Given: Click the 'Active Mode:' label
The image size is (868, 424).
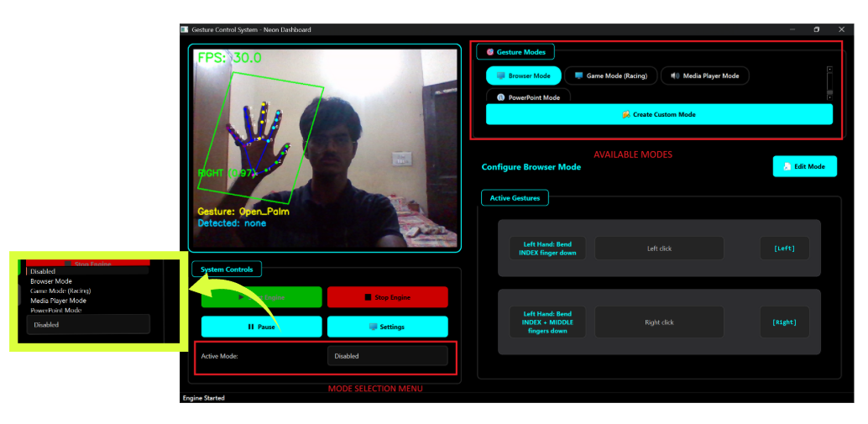Looking at the screenshot, I should pos(220,356).
